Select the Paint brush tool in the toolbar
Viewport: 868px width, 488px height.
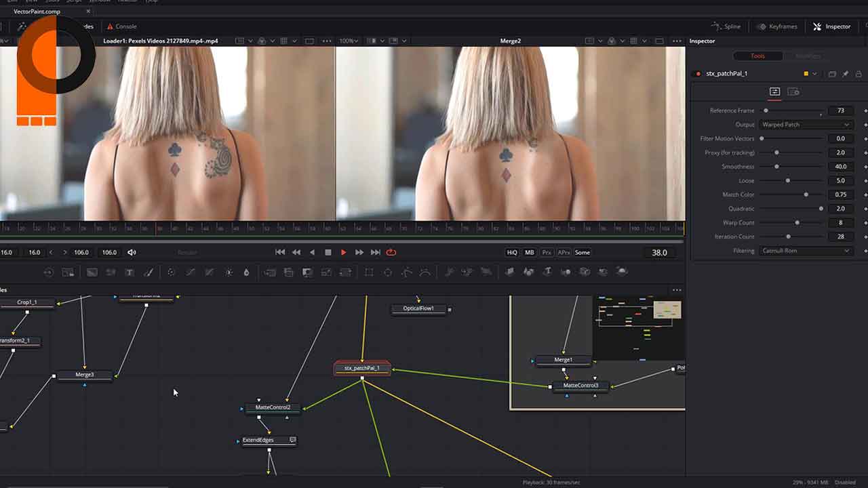pos(149,272)
